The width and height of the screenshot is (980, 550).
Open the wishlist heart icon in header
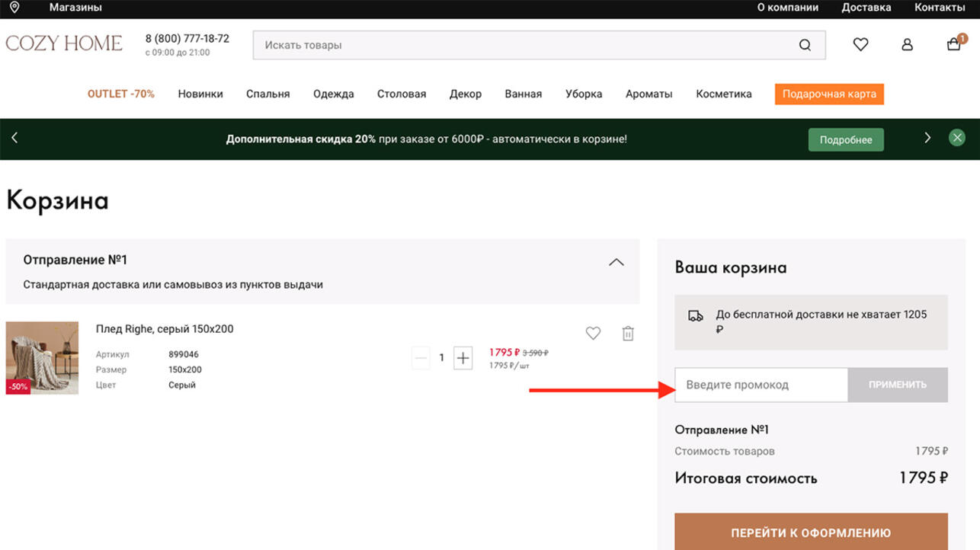click(x=860, y=45)
